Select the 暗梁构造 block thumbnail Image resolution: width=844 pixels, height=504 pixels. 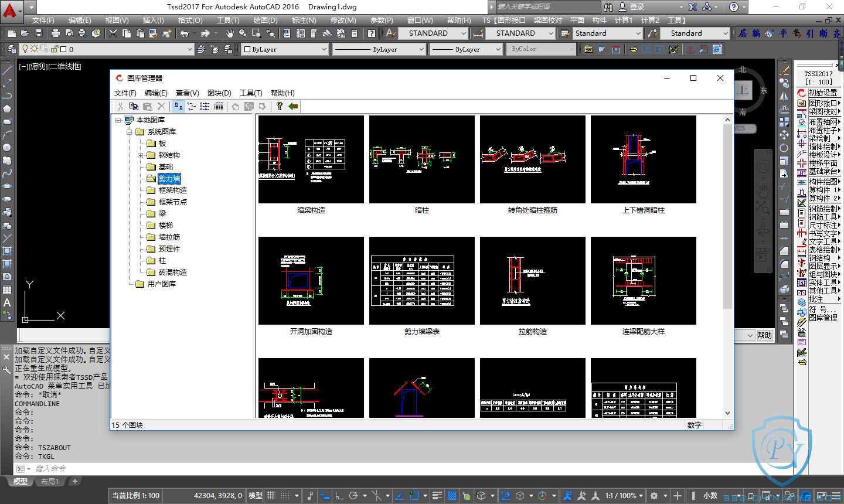coord(311,159)
